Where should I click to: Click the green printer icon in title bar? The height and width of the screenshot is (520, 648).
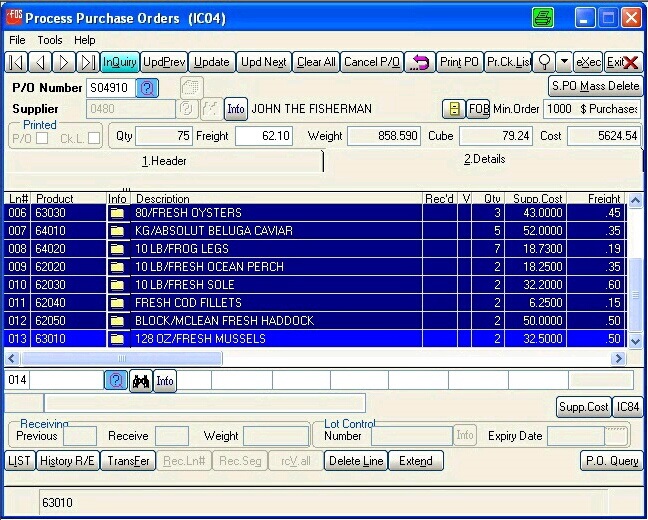point(543,18)
